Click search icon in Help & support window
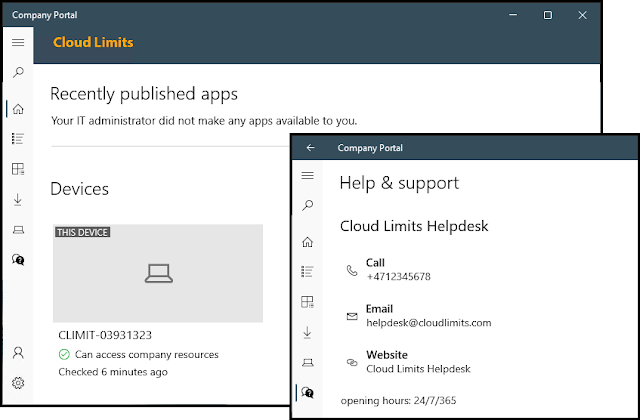The width and height of the screenshot is (640, 420). tap(307, 205)
